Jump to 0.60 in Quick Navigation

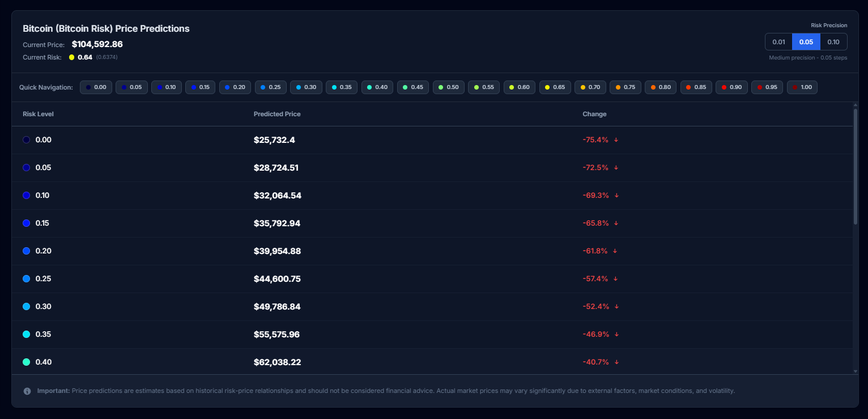(520, 87)
